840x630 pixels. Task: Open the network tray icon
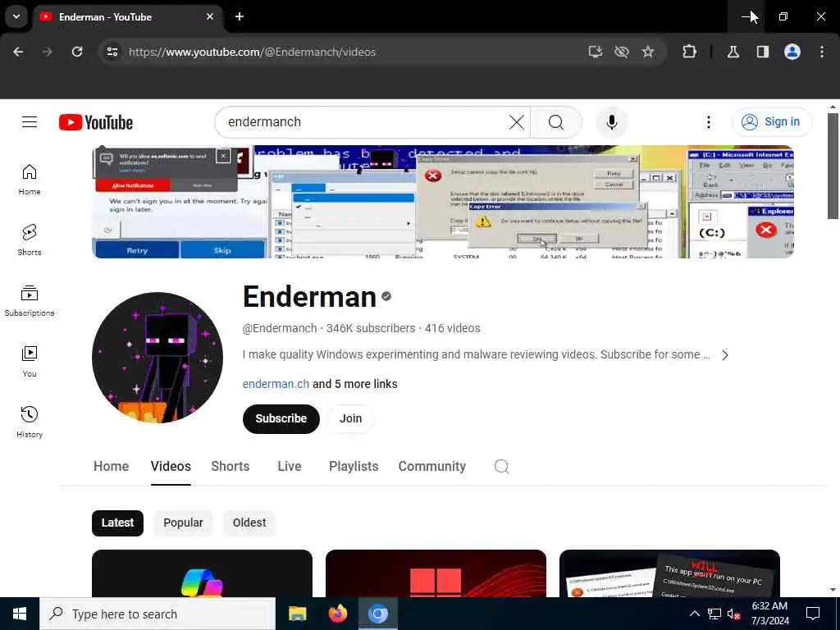coord(714,614)
